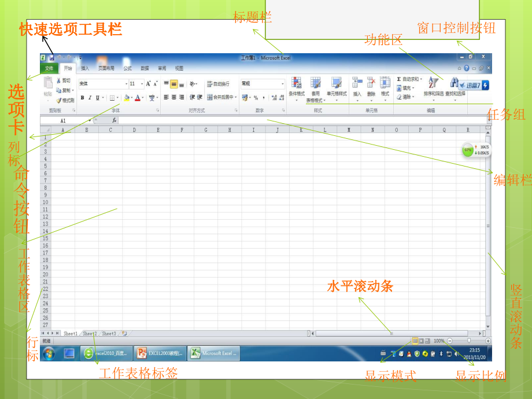Click the 条件格式 (Conditional Formatting) icon
Viewport: 532px width, 399px height.
(x=296, y=83)
